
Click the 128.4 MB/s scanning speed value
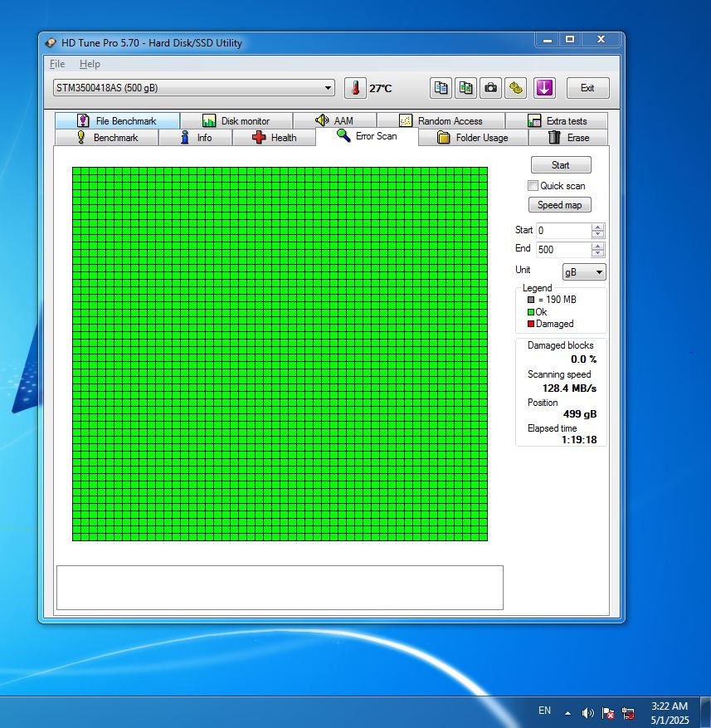(569, 388)
